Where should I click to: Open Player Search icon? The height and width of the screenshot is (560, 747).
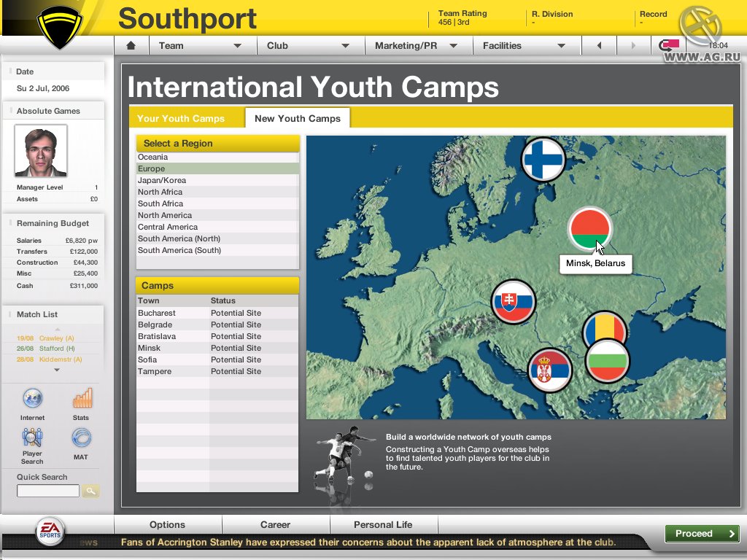32,437
